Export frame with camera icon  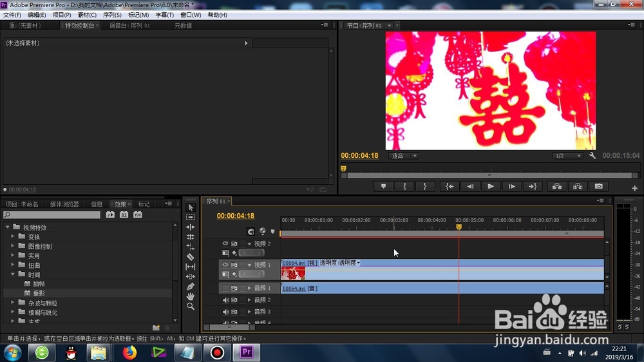(599, 187)
